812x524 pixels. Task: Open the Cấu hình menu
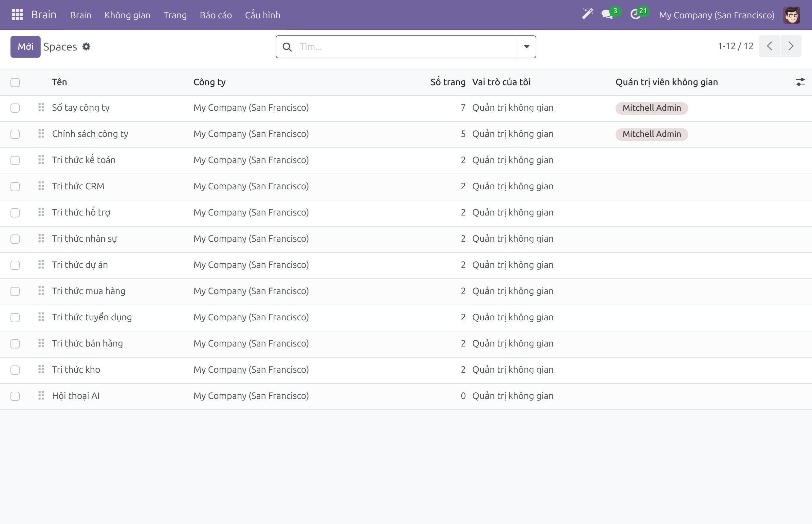(x=263, y=15)
